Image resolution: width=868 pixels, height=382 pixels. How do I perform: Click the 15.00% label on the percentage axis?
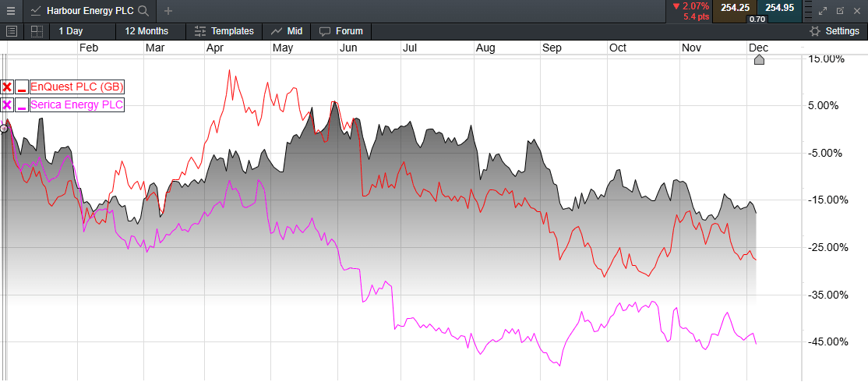pyautogui.click(x=827, y=58)
